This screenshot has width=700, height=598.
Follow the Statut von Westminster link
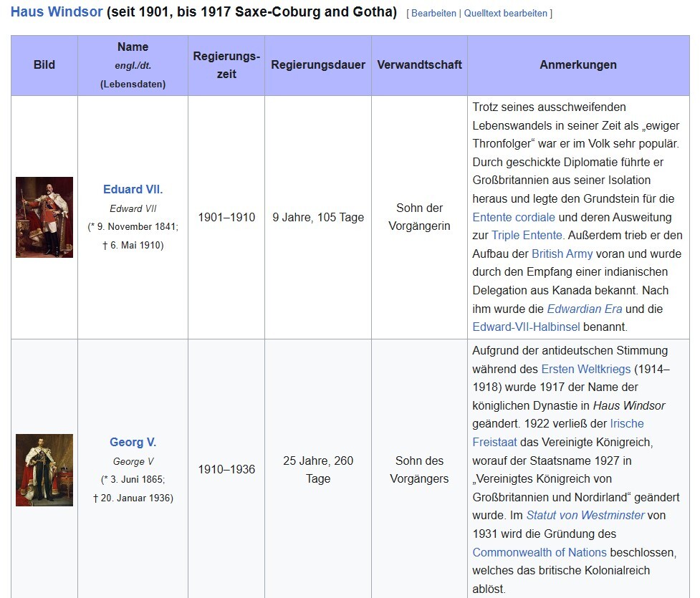585,516
